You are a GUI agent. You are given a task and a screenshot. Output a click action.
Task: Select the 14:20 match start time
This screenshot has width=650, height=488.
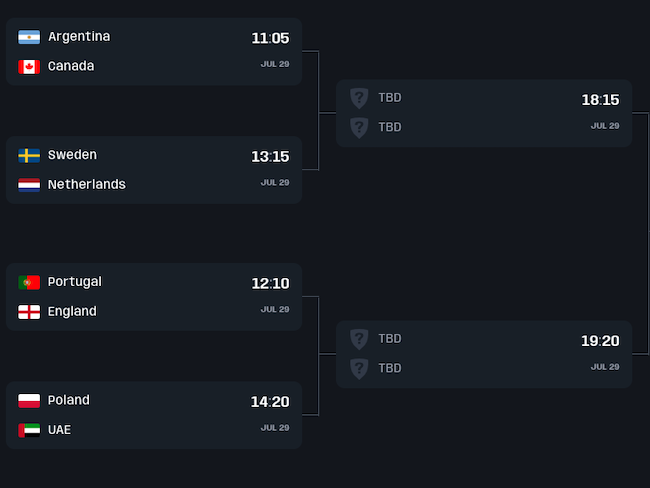coord(270,402)
